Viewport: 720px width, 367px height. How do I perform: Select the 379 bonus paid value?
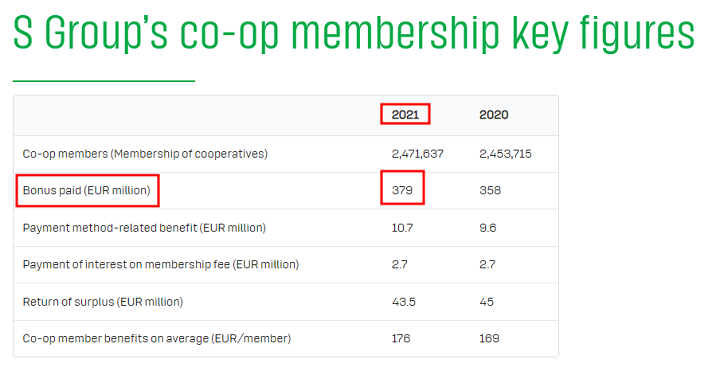click(402, 190)
